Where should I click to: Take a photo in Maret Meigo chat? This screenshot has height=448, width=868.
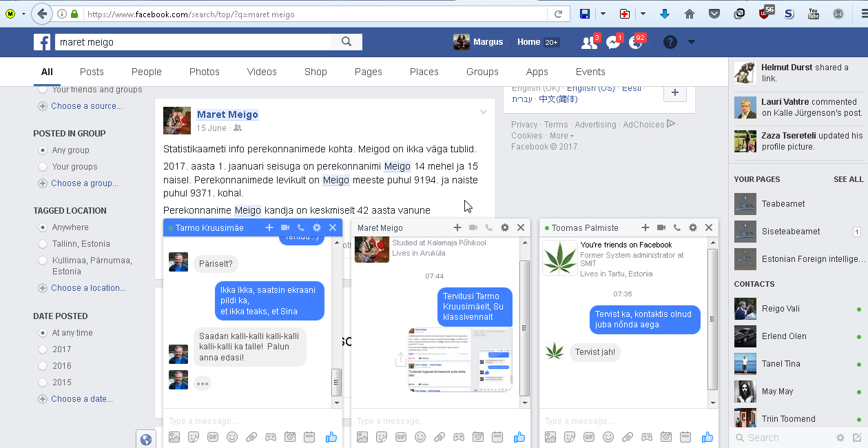click(x=478, y=437)
